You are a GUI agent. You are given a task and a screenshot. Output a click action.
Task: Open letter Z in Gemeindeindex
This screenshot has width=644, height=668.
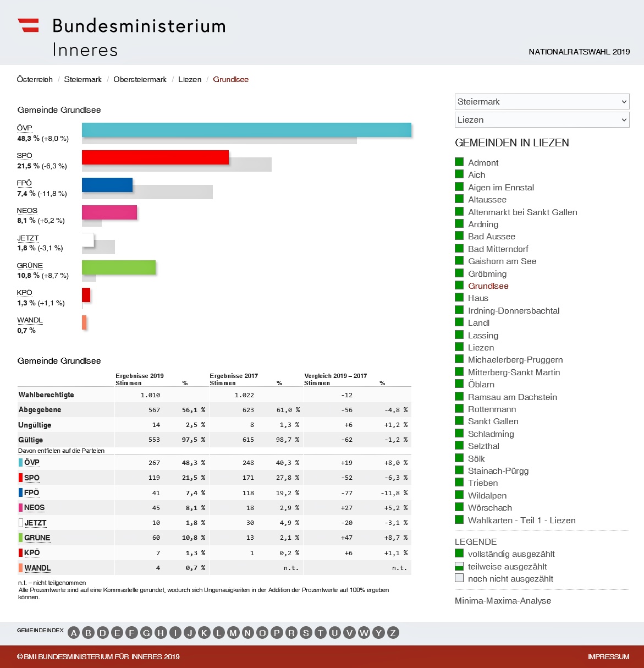coord(393,633)
